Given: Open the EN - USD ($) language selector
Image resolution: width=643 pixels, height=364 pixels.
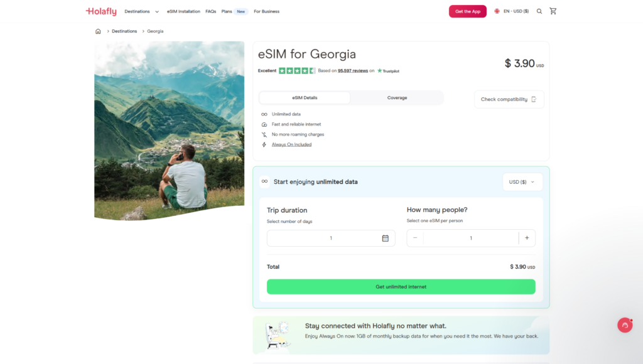Looking at the screenshot, I should point(511,11).
